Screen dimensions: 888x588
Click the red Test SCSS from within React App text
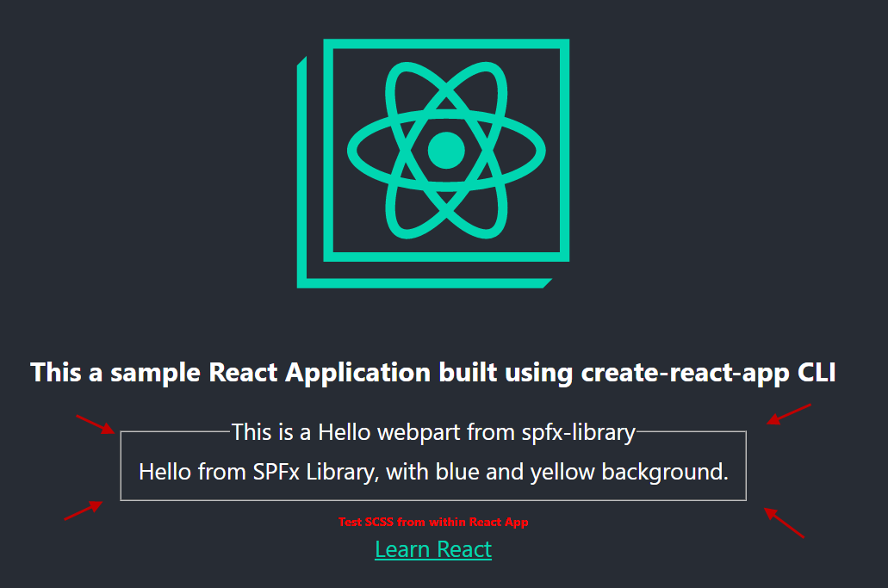[433, 521]
